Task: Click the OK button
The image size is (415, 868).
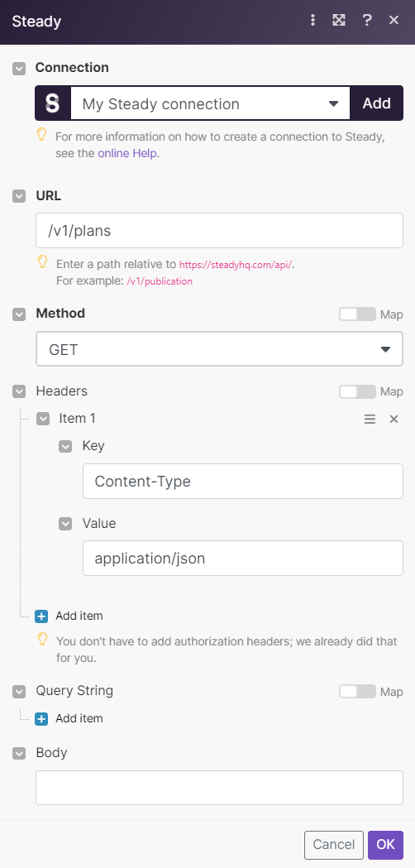Action: click(386, 844)
